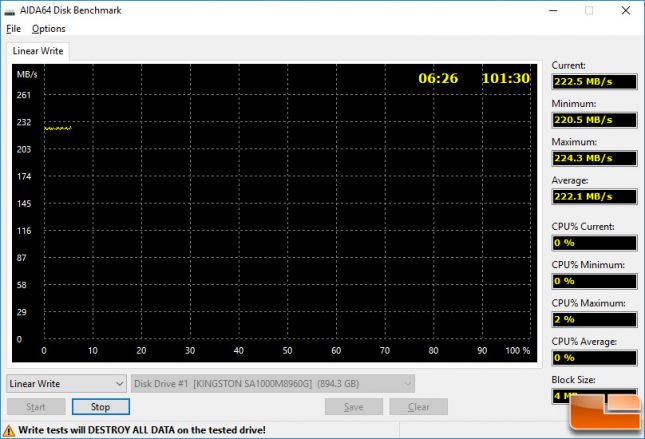Click the CPU% Maximum: label
This screenshot has width=645, height=439.
[588, 303]
